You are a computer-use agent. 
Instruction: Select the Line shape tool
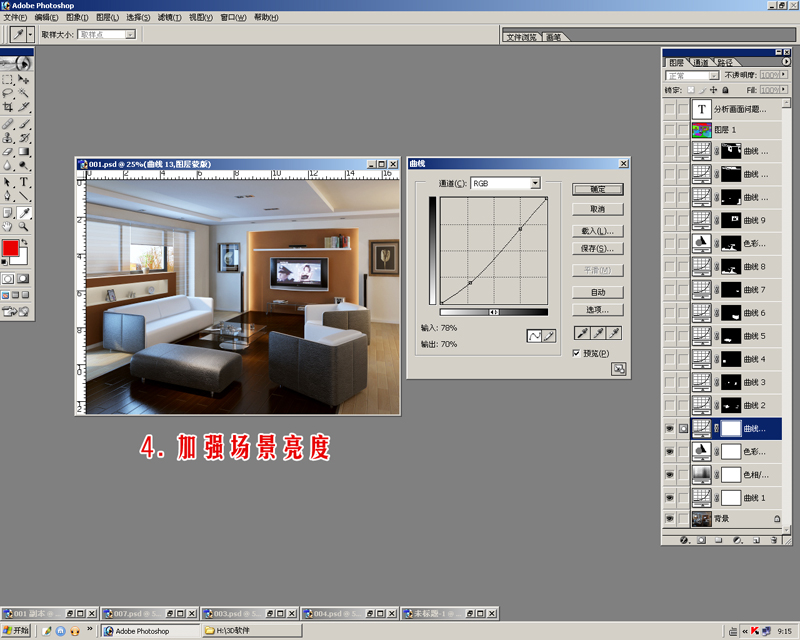tap(23, 195)
